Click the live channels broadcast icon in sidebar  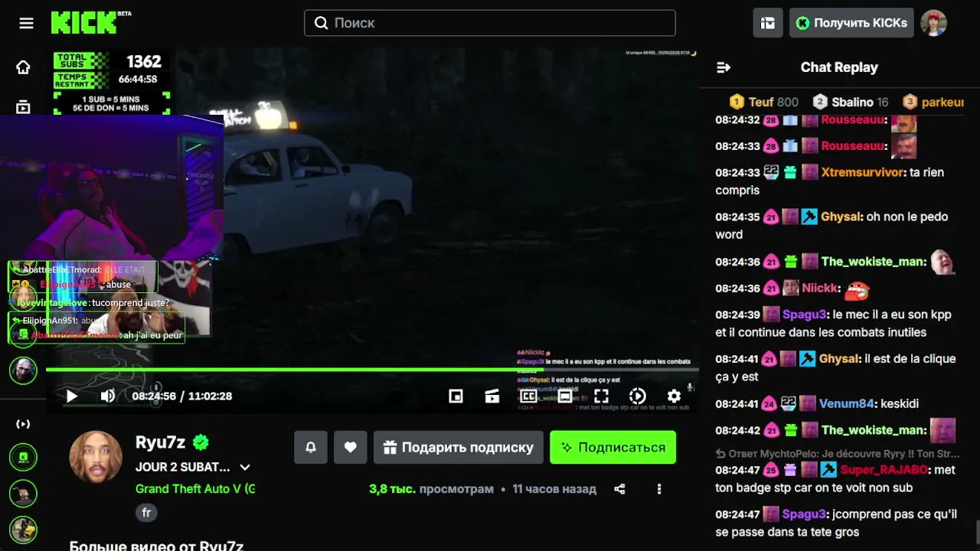(x=23, y=424)
